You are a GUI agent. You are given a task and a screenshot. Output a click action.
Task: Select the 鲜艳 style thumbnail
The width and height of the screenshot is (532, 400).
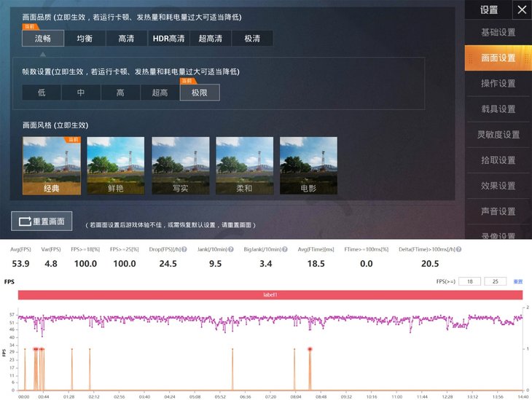click(x=116, y=165)
